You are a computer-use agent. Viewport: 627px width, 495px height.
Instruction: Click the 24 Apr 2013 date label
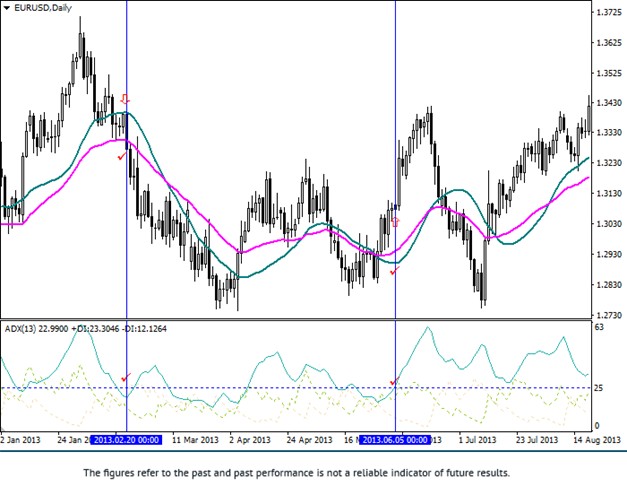tap(309, 440)
